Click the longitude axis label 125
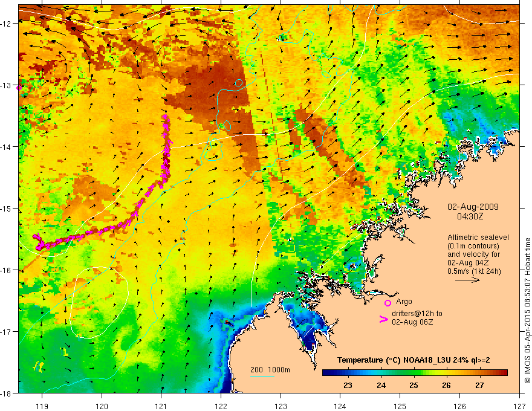This screenshot has height=411, width=532. [400, 406]
